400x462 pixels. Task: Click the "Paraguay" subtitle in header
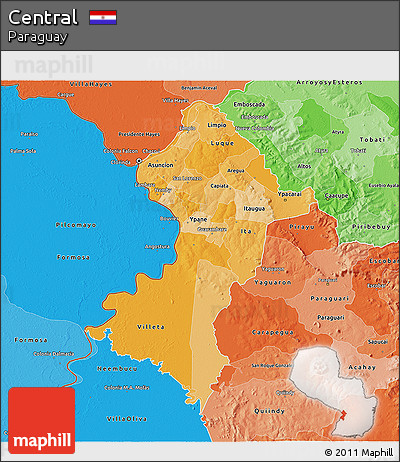pos(38,37)
